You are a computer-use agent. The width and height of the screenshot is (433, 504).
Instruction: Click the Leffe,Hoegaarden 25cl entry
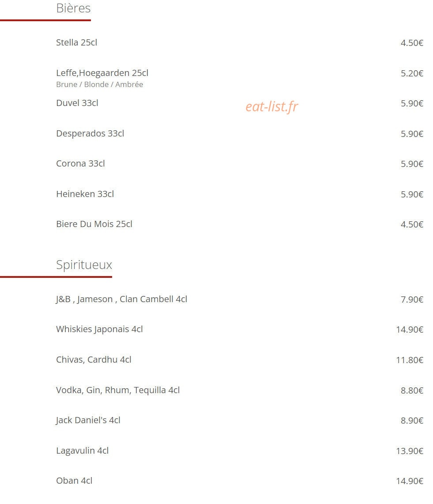[x=102, y=73]
